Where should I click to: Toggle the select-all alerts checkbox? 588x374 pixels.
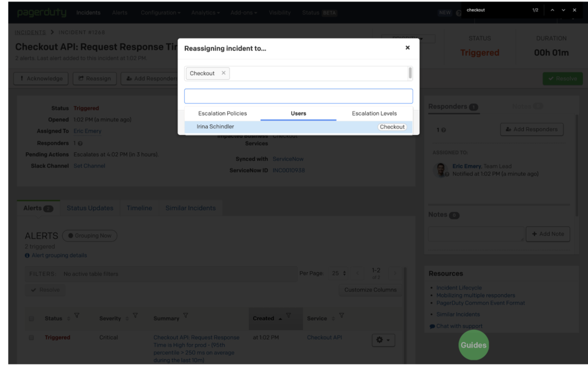(x=32, y=319)
